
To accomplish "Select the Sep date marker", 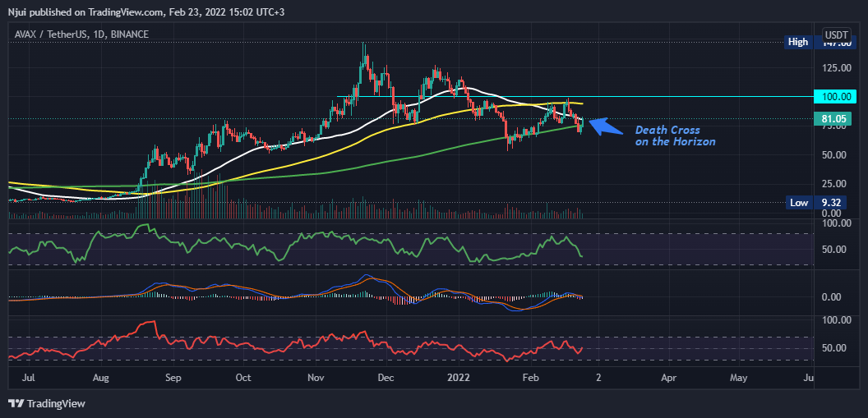I will [x=173, y=379].
